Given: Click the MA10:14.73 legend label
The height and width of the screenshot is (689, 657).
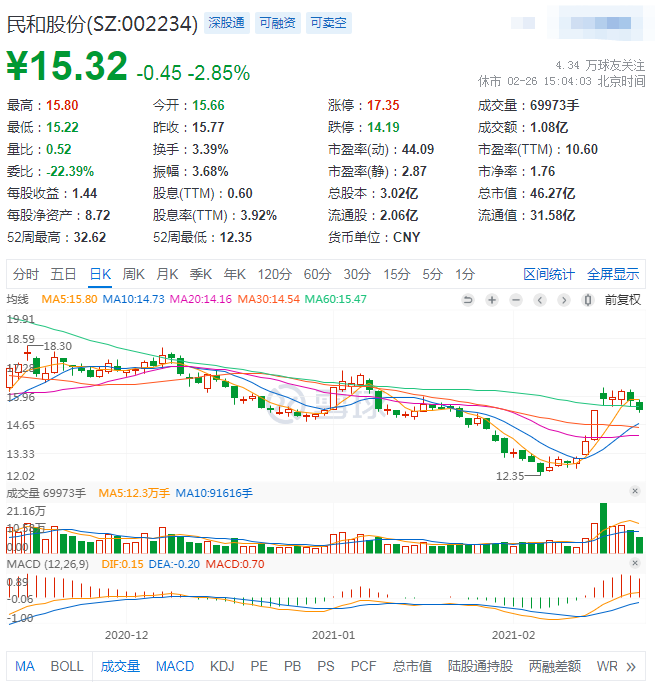Looking at the screenshot, I should [x=134, y=299].
